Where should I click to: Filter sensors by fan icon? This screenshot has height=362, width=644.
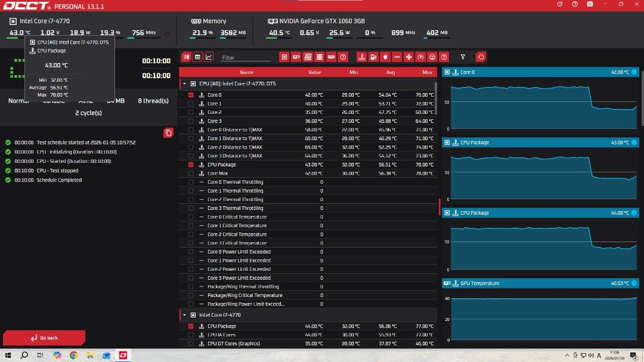pos(408,57)
